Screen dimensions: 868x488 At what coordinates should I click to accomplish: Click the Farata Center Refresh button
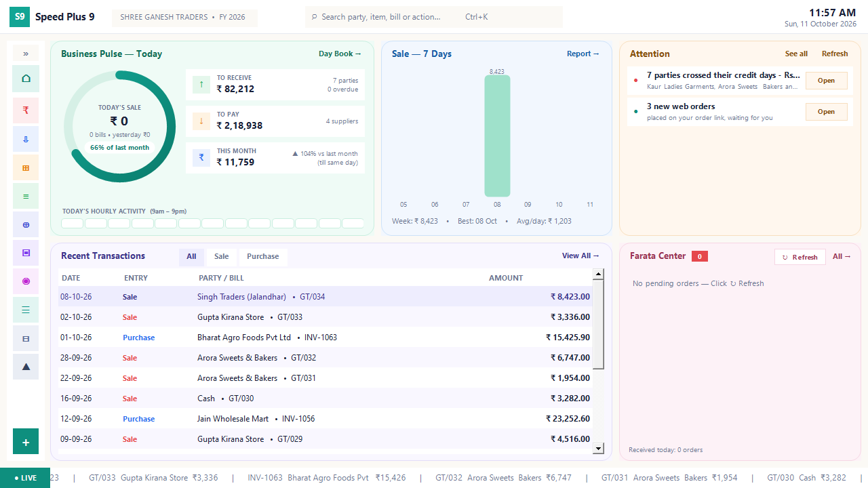(800, 257)
